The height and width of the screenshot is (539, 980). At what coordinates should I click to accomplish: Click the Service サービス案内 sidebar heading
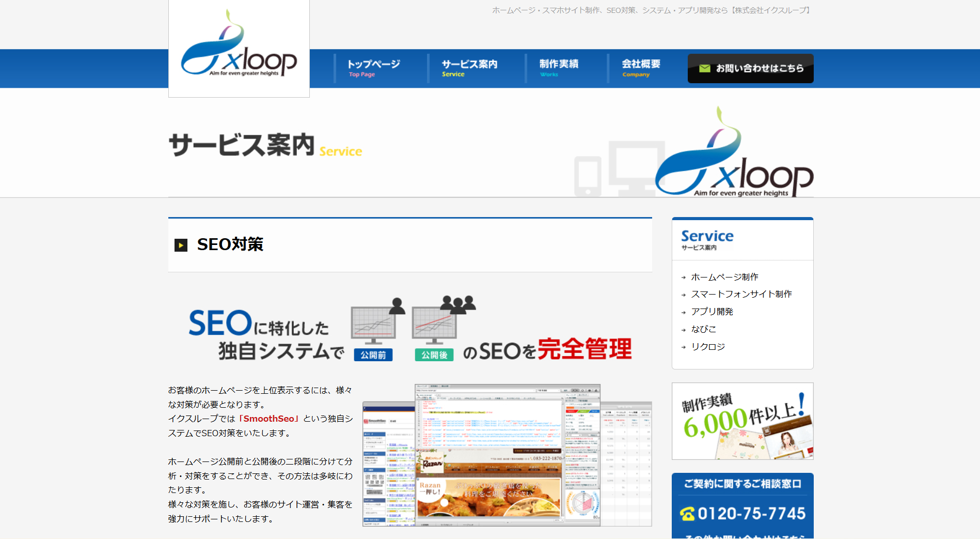707,238
